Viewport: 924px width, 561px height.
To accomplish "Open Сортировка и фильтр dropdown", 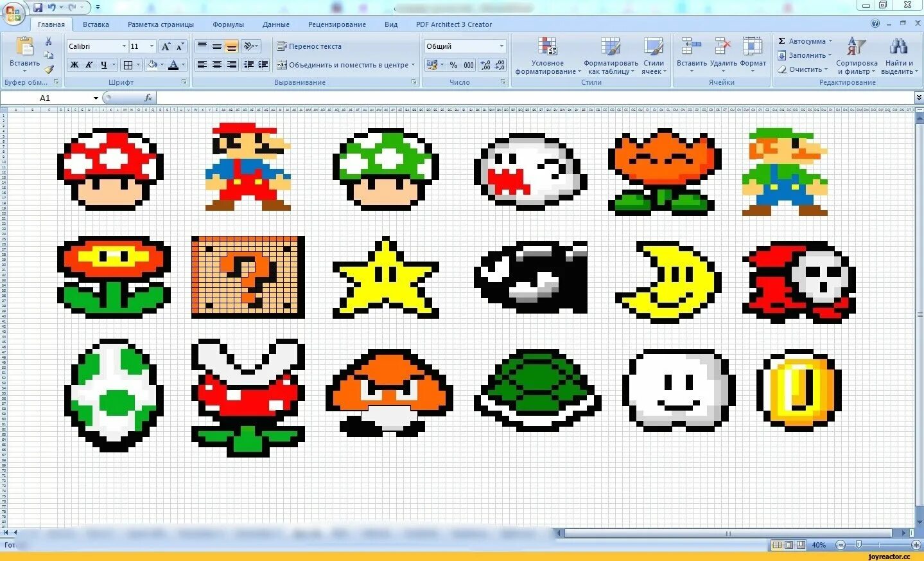I will point(857,56).
